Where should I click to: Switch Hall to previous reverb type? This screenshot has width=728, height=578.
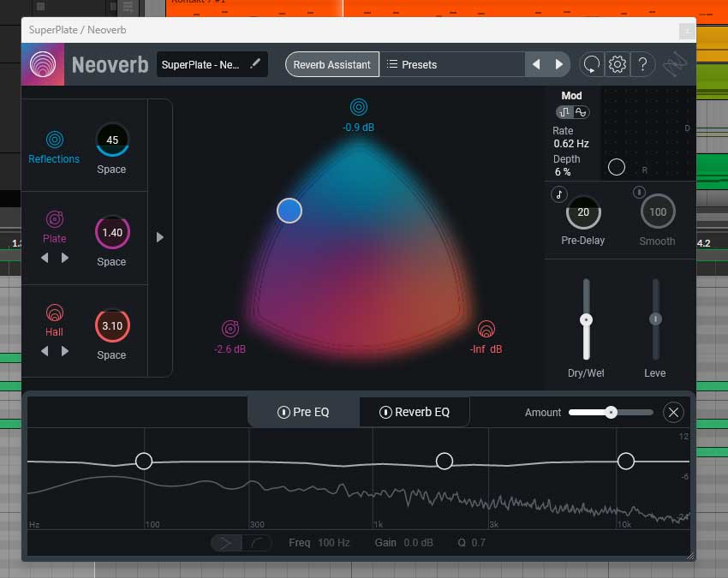tap(45, 351)
